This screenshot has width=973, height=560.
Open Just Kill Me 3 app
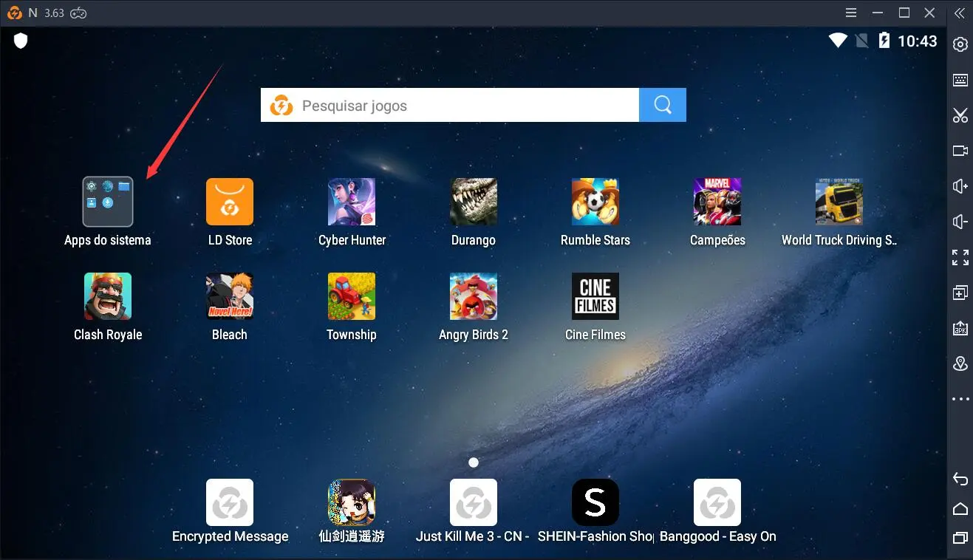pyautogui.click(x=474, y=502)
